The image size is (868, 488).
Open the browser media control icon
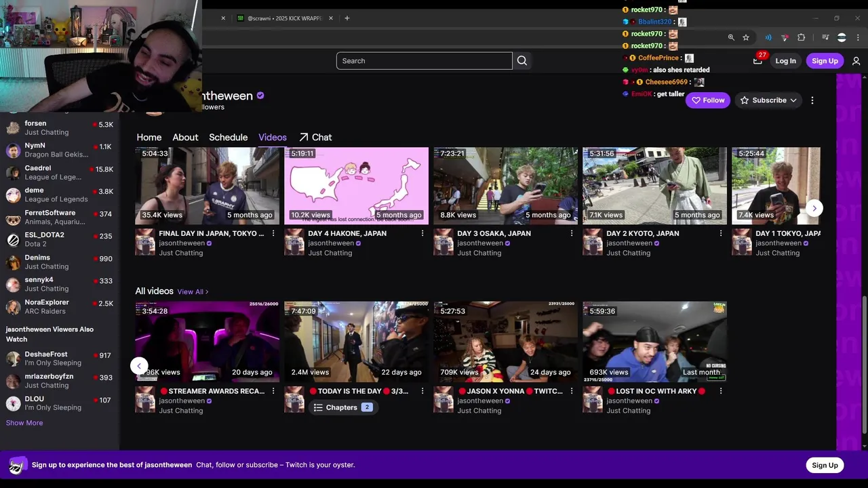[x=825, y=38]
